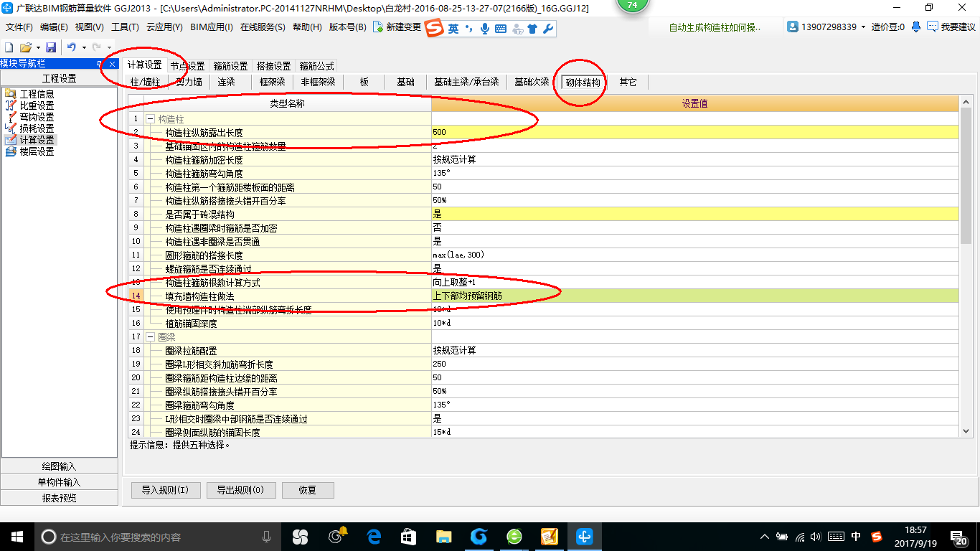Viewport: 980px width, 551px height.
Task: Collapse the 圈梁 group in row 17
Action: 151,336
